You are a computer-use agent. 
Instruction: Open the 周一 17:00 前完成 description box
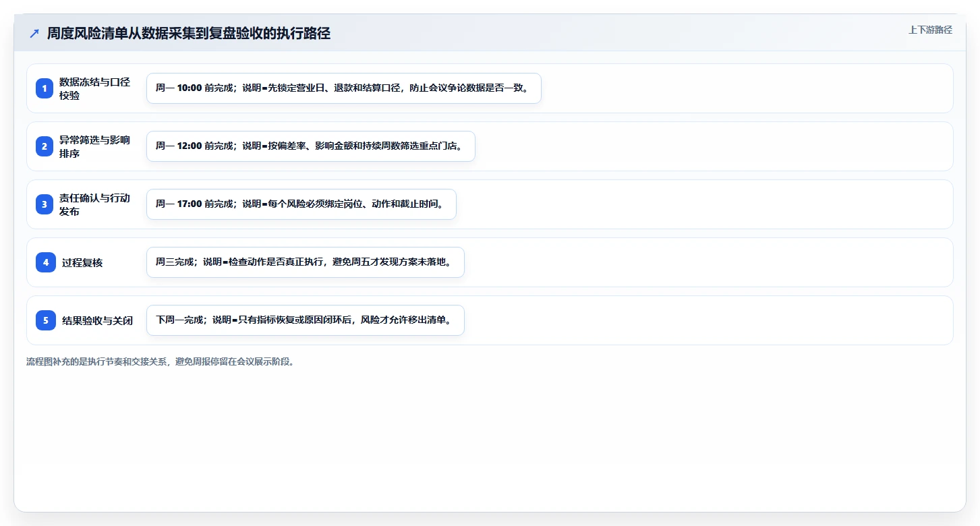point(301,204)
